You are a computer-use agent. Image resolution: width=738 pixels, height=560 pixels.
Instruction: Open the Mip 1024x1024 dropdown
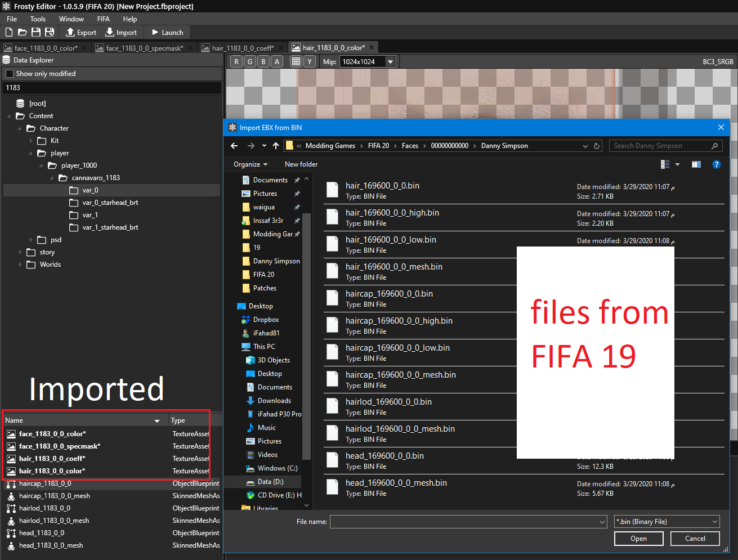click(368, 61)
